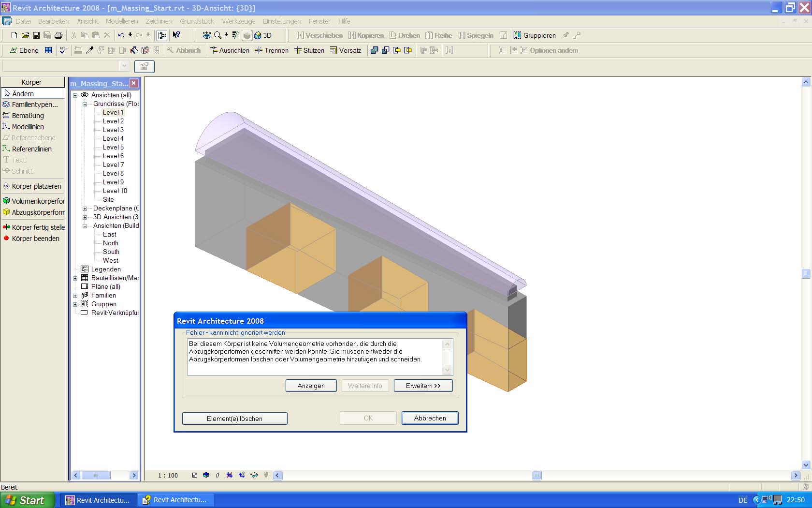Collapse the Ansichten (all) tree node
Screen dimensions: 812x508
(x=75, y=95)
